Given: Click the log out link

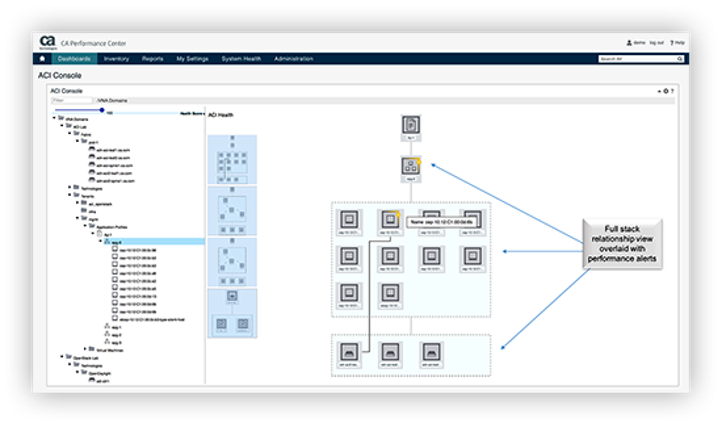Looking at the screenshot, I should pyautogui.click(x=656, y=43).
